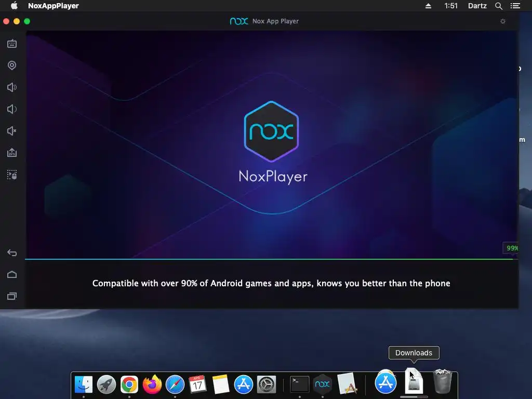
Task: Click the 1:51 clock in menu bar
Action: [x=451, y=6]
